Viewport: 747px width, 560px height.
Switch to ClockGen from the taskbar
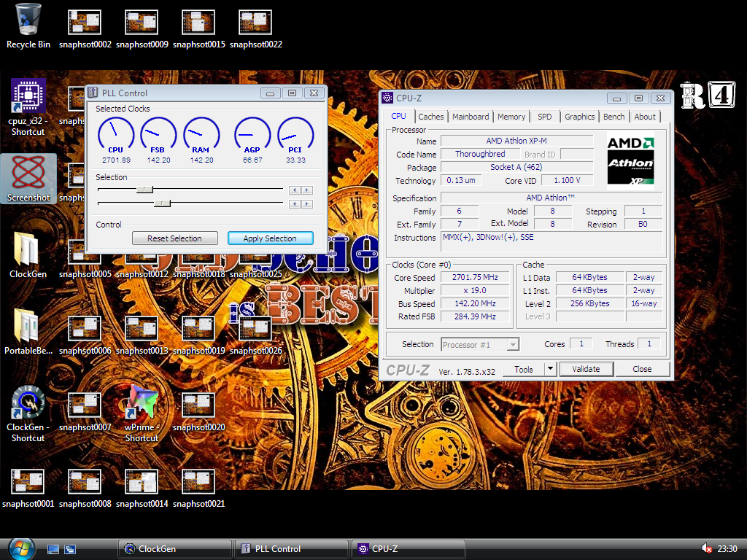[175, 549]
